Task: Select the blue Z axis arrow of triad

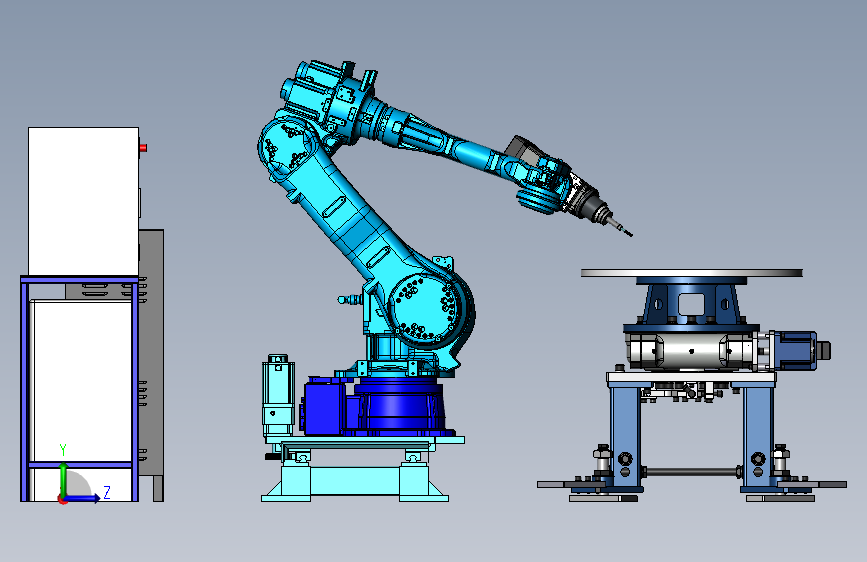Action: click(82, 498)
